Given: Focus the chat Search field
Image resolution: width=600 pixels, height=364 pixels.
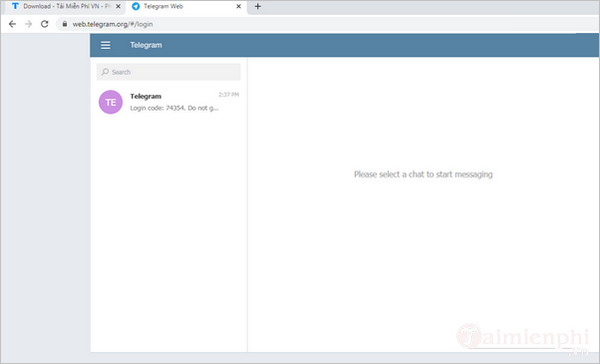Looking at the screenshot, I should [x=168, y=72].
